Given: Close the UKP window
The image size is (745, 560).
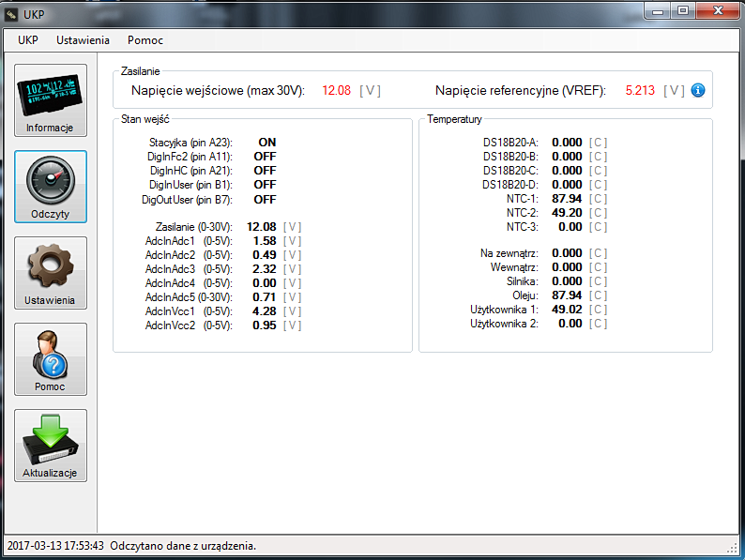Looking at the screenshot, I should (x=718, y=11).
